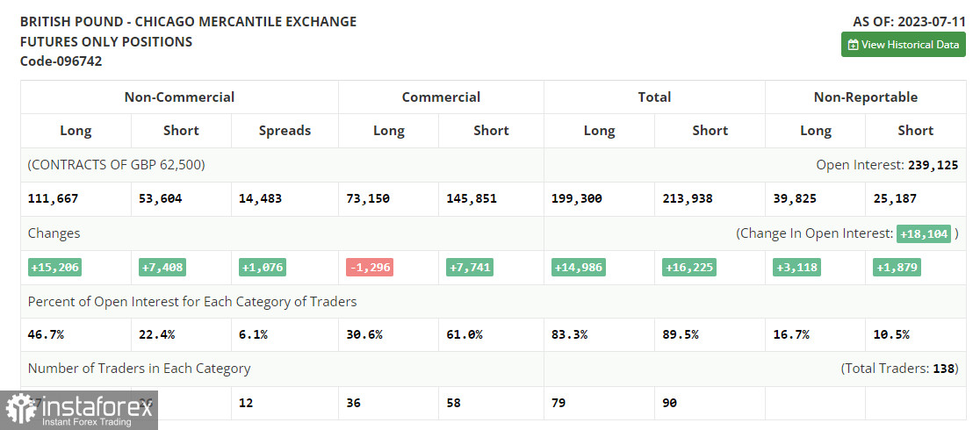This screenshot has width=980, height=430.
Task: Click the +18,104 open interest change badge
Action: [923, 233]
